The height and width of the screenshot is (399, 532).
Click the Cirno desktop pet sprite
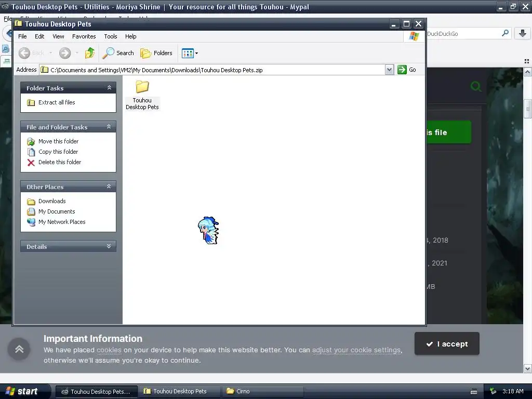click(208, 230)
